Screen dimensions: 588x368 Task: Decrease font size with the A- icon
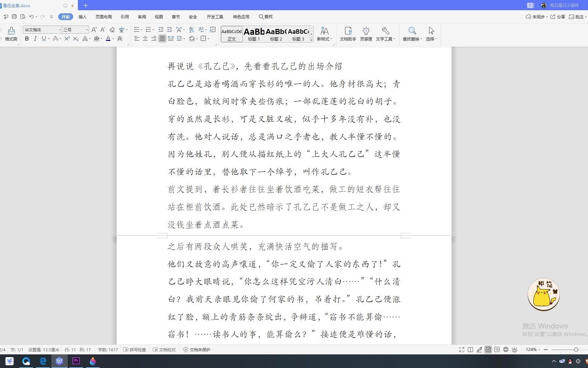(103, 30)
